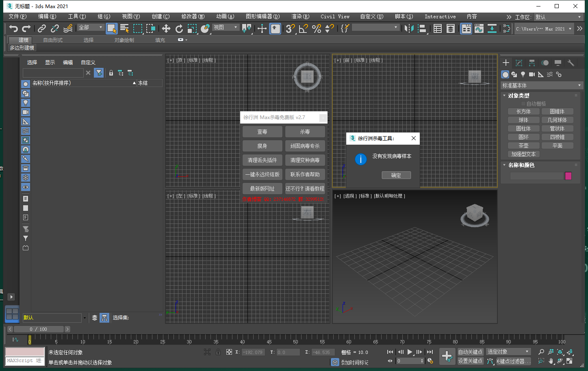This screenshot has width=588, height=371.
Task: Open the 选定对象 key filter dropdown
Action: pos(508,351)
